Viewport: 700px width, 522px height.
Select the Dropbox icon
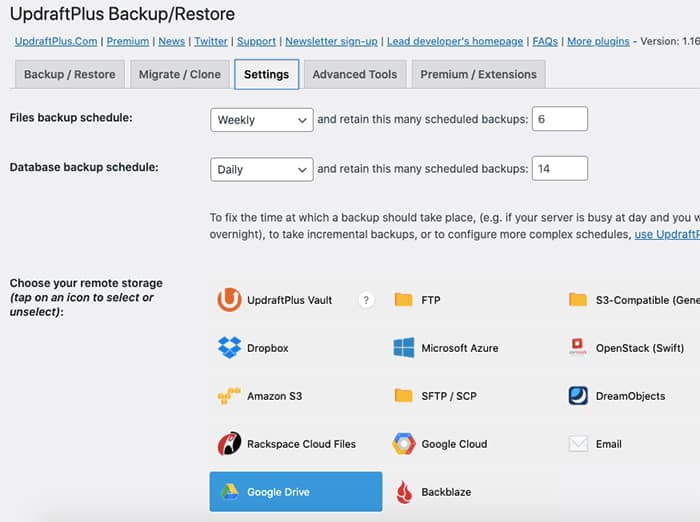[x=229, y=348]
